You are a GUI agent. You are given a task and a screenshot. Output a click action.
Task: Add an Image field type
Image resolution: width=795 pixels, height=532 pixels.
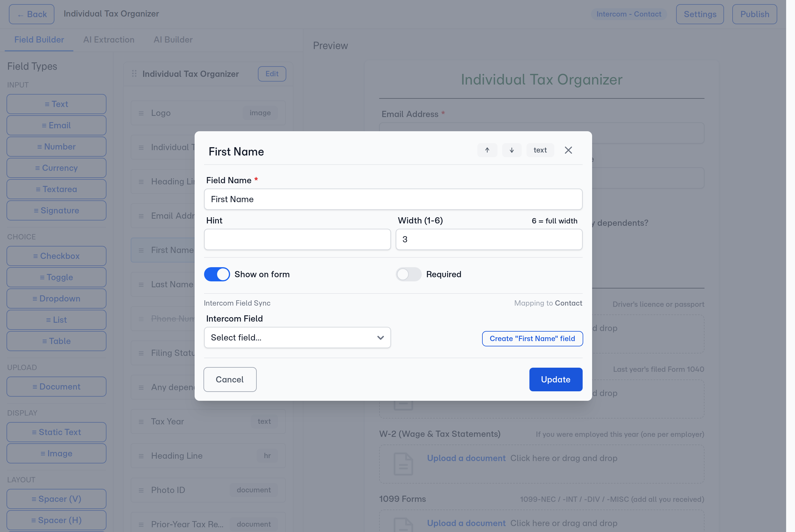pyautogui.click(x=56, y=454)
